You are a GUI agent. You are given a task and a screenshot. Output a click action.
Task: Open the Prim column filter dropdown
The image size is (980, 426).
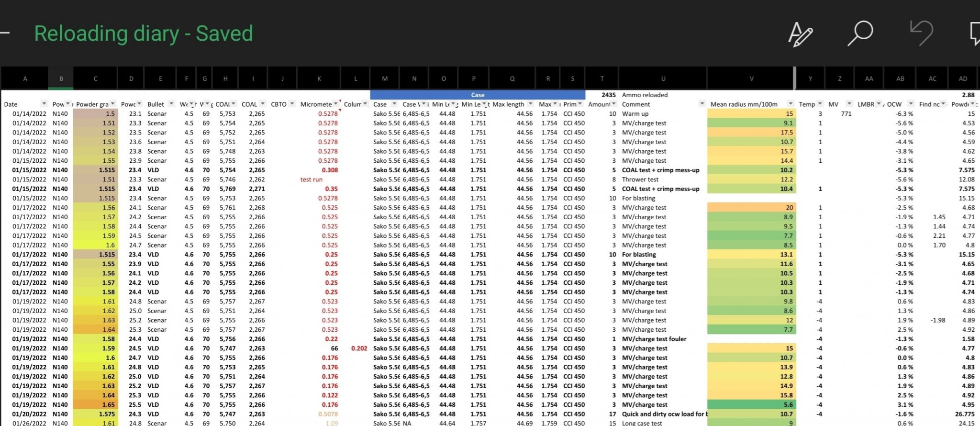pos(580,104)
